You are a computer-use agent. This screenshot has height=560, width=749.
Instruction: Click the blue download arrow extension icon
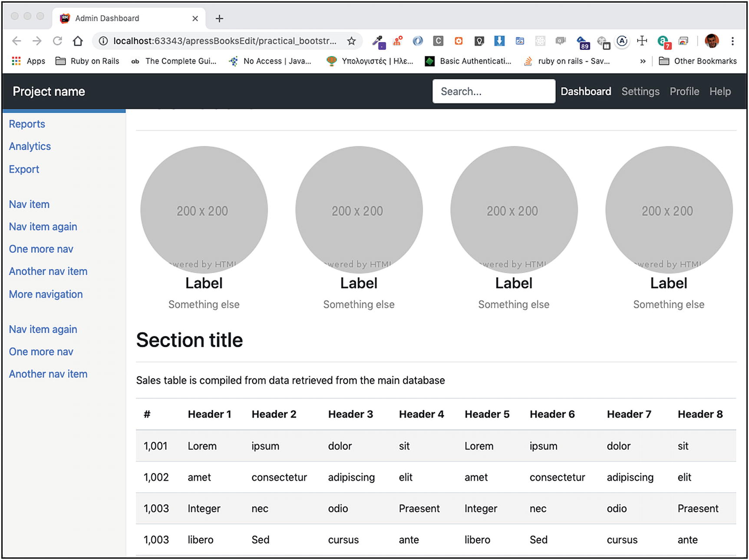(x=499, y=41)
